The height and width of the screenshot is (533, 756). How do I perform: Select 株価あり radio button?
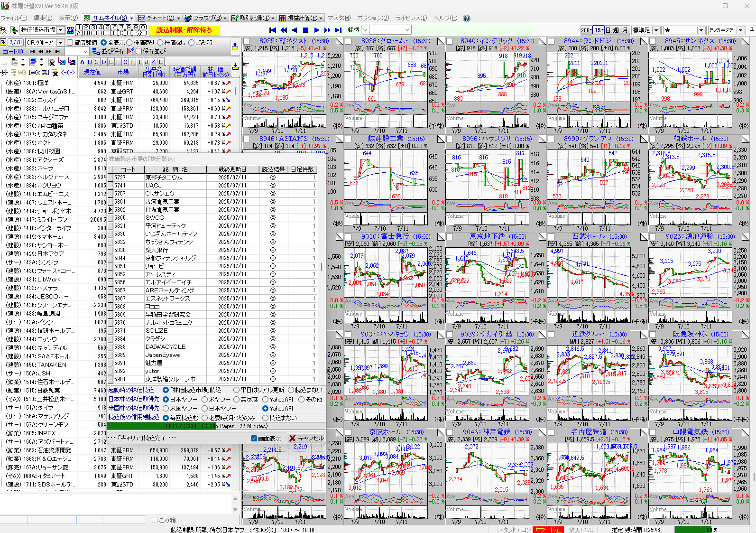point(129,42)
